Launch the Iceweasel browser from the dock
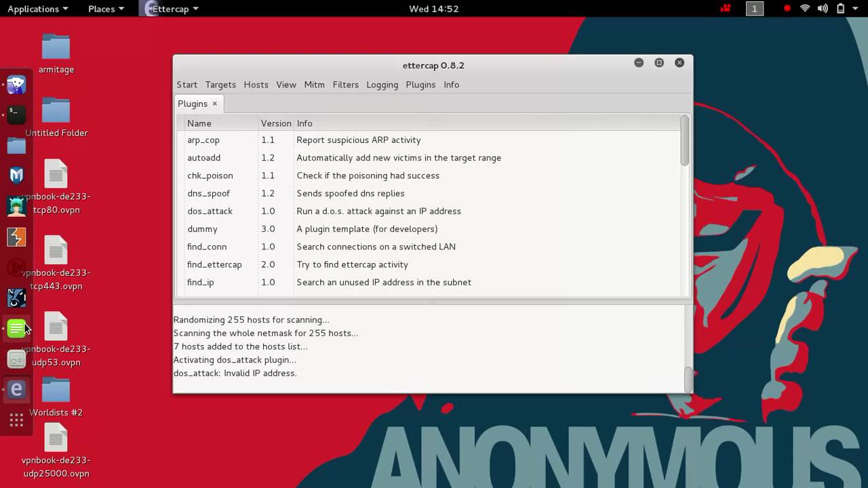This screenshot has height=488, width=868. click(x=16, y=85)
